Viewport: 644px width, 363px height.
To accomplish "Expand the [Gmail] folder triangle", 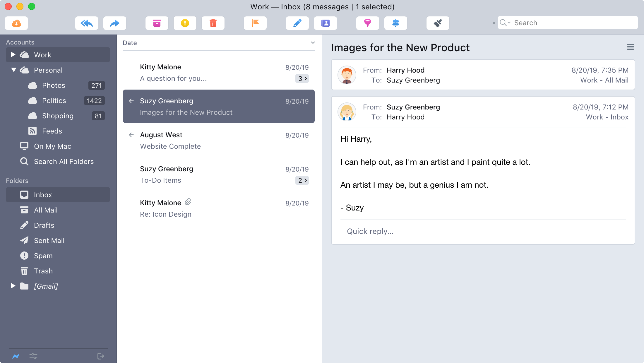I will [13, 286].
